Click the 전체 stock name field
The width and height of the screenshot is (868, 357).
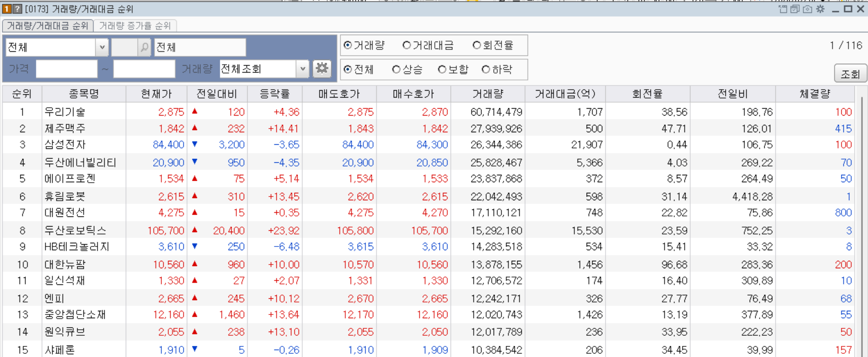200,47
